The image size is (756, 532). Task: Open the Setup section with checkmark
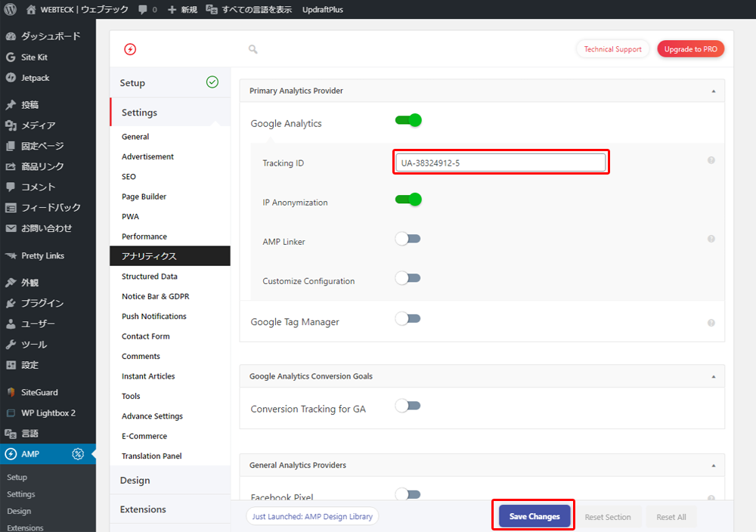[170, 83]
